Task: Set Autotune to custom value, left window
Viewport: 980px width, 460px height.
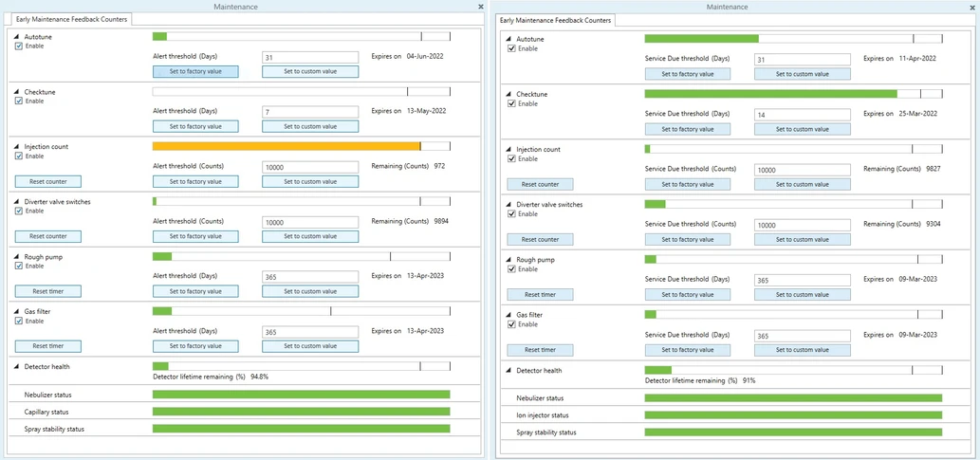Action: (310, 71)
